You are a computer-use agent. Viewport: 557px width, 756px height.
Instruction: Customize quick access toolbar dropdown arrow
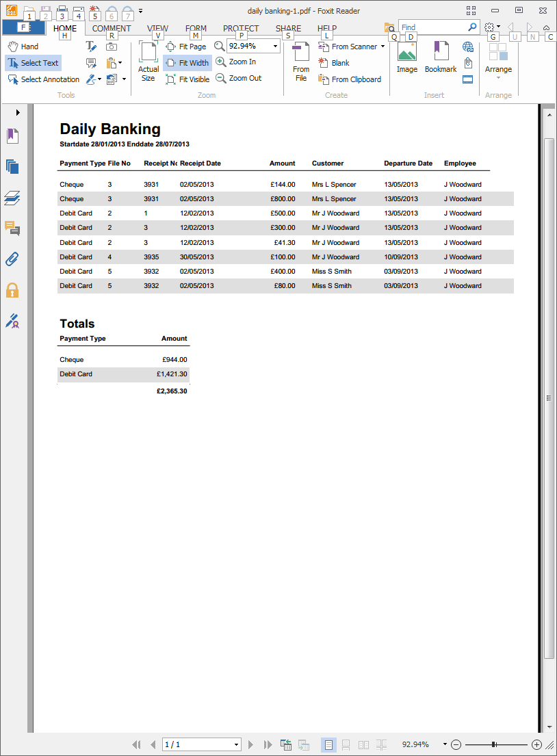[x=140, y=10]
